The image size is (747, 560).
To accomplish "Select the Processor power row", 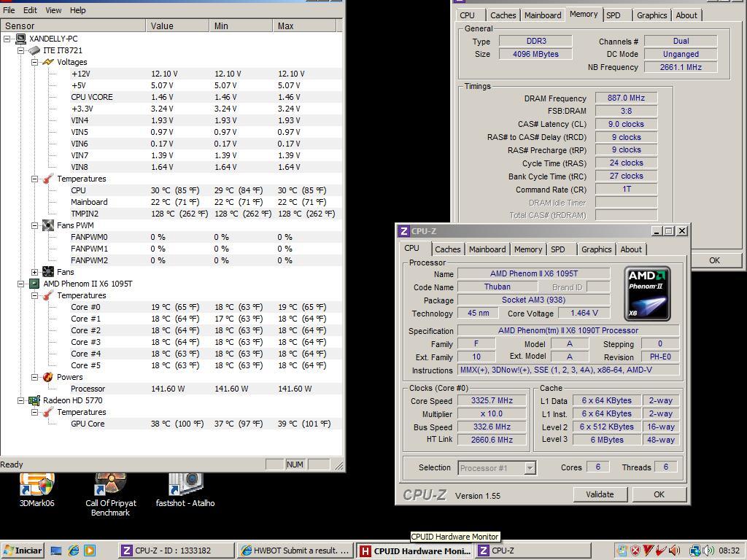I will point(206,389).
